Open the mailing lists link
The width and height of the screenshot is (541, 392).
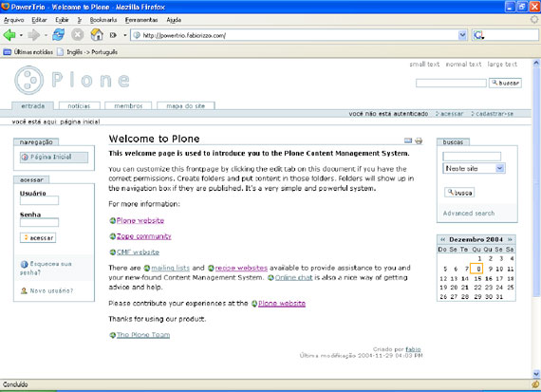coord(171,268)
